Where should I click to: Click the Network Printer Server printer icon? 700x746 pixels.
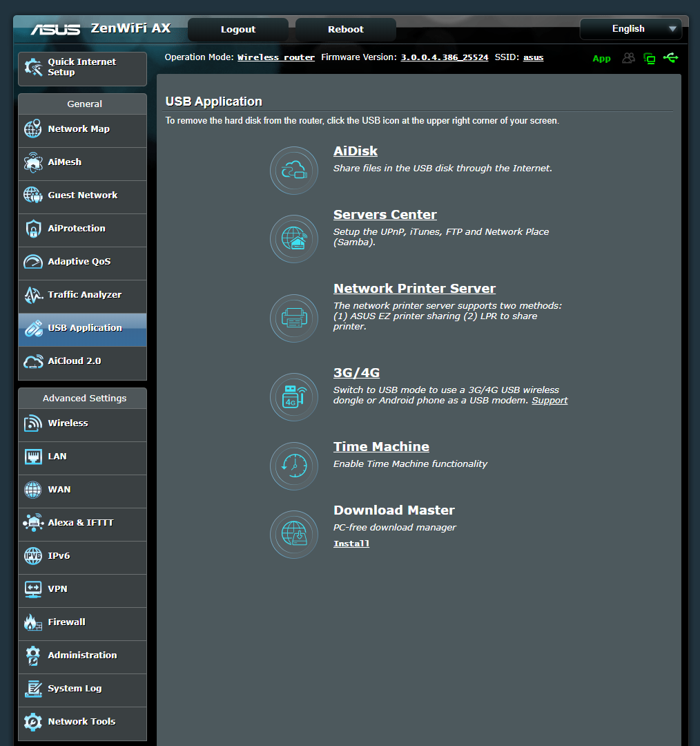click(294, 318)
